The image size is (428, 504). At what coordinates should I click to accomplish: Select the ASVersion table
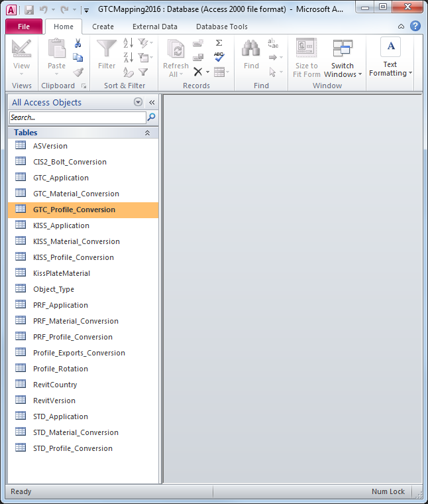pyautogui.click(x=83, y=146)
